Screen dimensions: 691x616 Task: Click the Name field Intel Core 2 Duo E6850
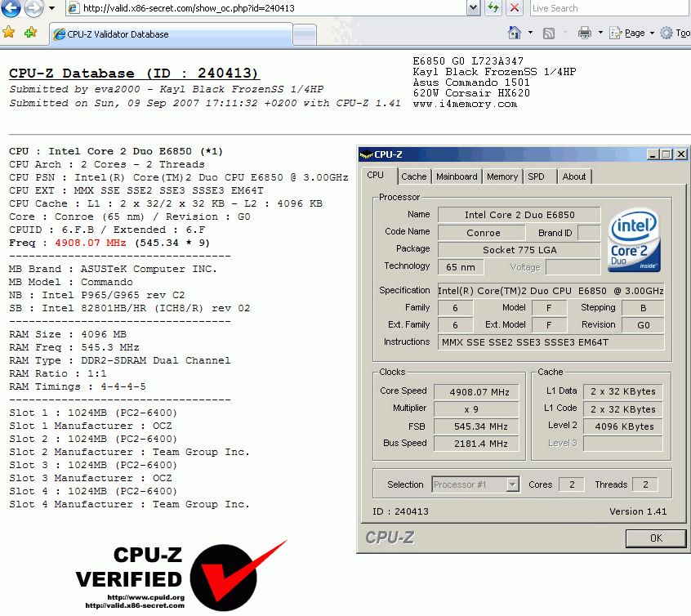[519, 215]
